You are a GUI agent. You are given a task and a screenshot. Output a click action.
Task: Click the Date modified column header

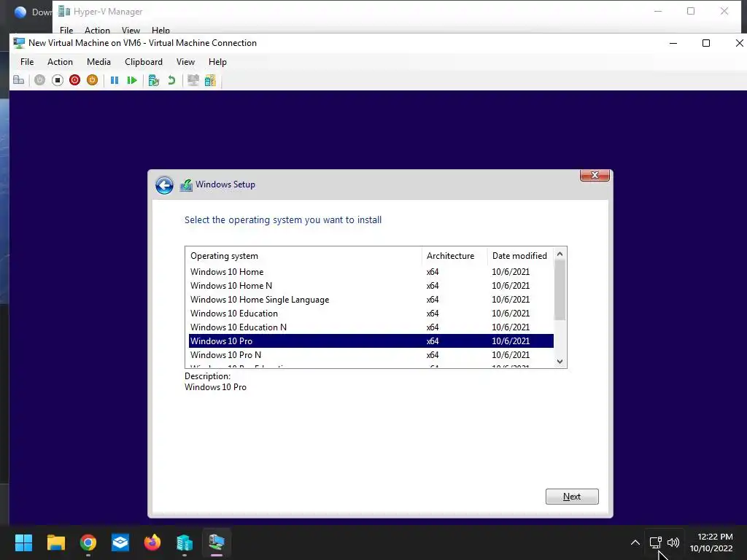(520, 256)
